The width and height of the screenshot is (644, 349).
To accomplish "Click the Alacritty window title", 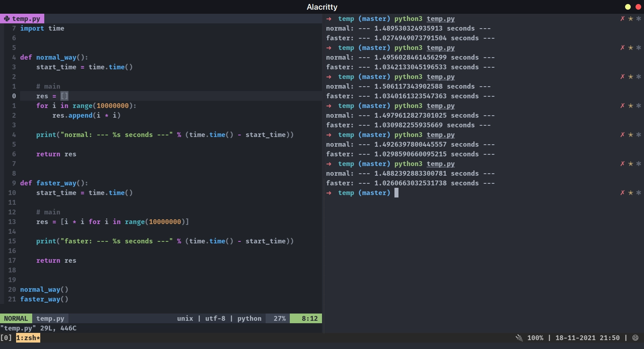I will (x=322, y=7).
